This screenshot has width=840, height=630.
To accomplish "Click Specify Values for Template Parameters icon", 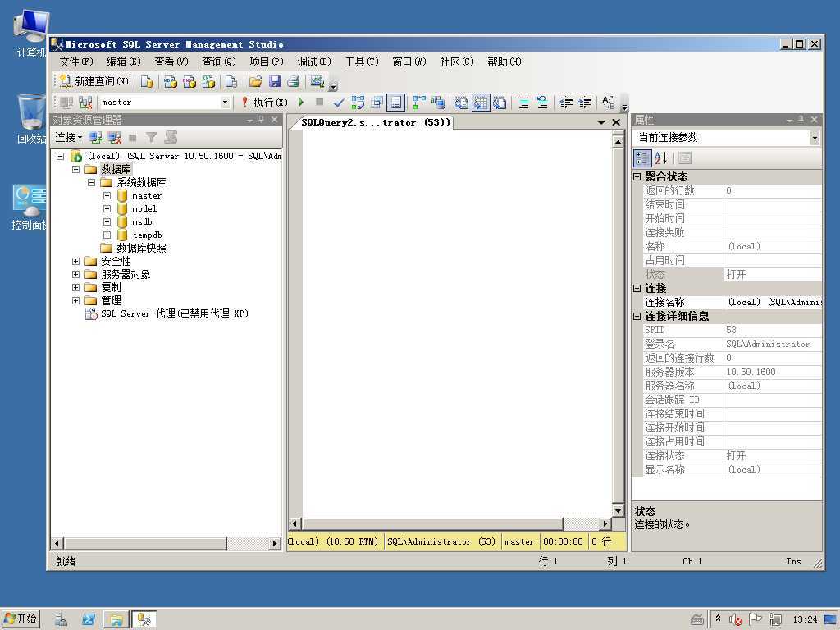I will [x=609, y=103].
